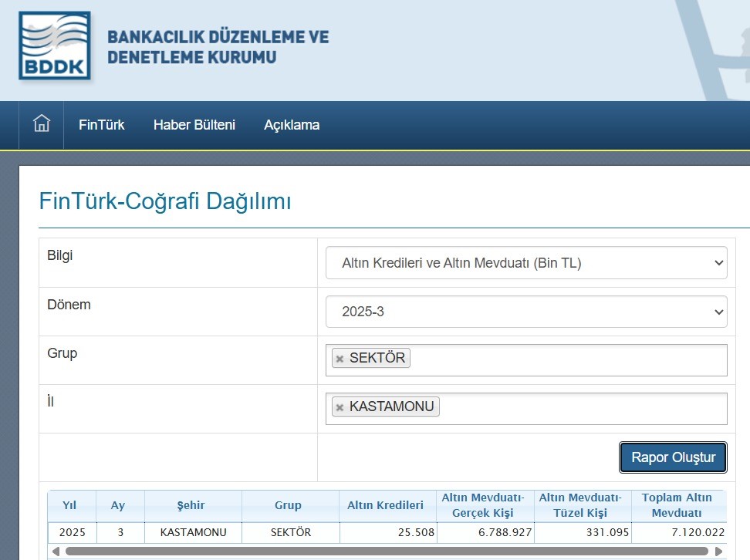
Task: Open the Dönem dropdown showing 2025-3
Action: tap(527, 311)
